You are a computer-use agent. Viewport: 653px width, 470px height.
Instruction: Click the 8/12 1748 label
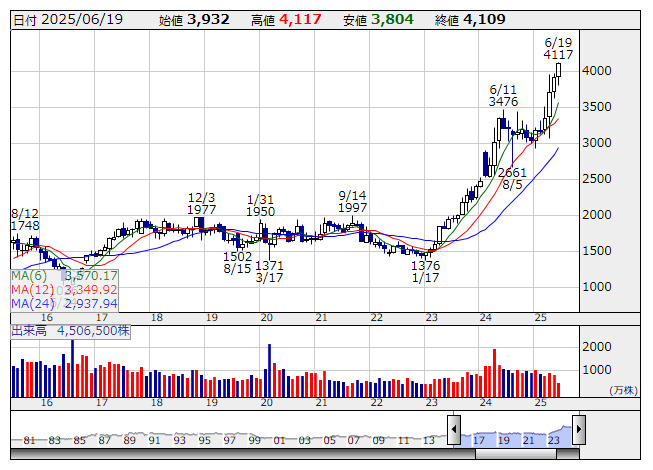point(25,220)
